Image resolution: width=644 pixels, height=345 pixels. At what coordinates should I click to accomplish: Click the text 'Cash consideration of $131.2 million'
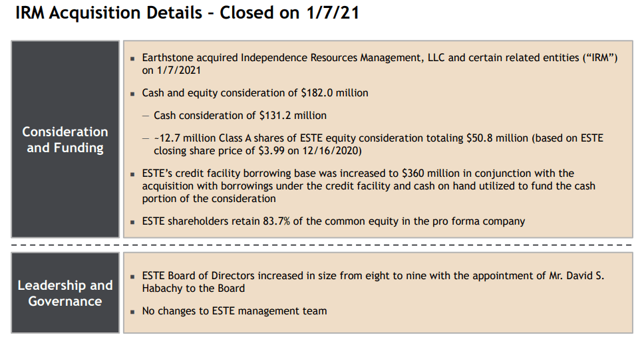[x=240, y=116]
